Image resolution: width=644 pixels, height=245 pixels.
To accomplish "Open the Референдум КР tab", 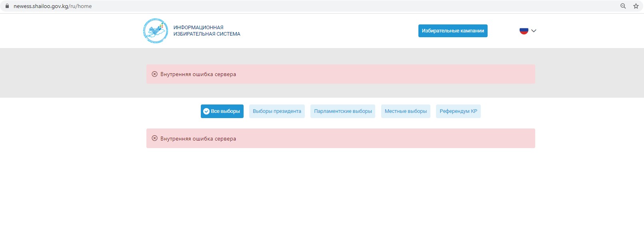I will (x=458, y=111).
